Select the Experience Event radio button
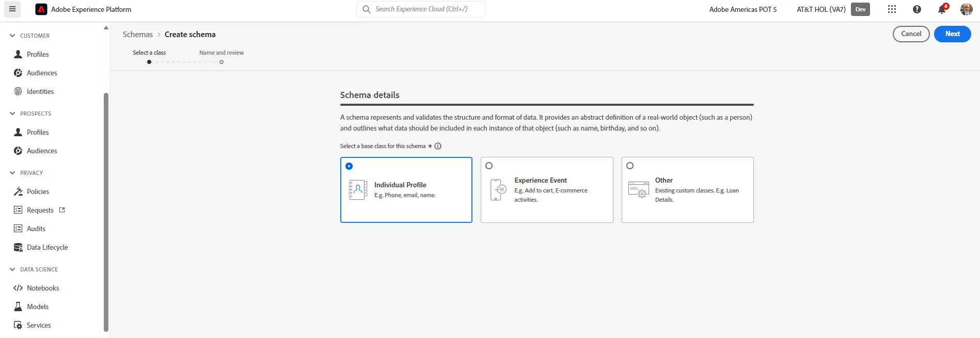Image resolution: width=980 pixels, height=338 pixels. point(489,166)
